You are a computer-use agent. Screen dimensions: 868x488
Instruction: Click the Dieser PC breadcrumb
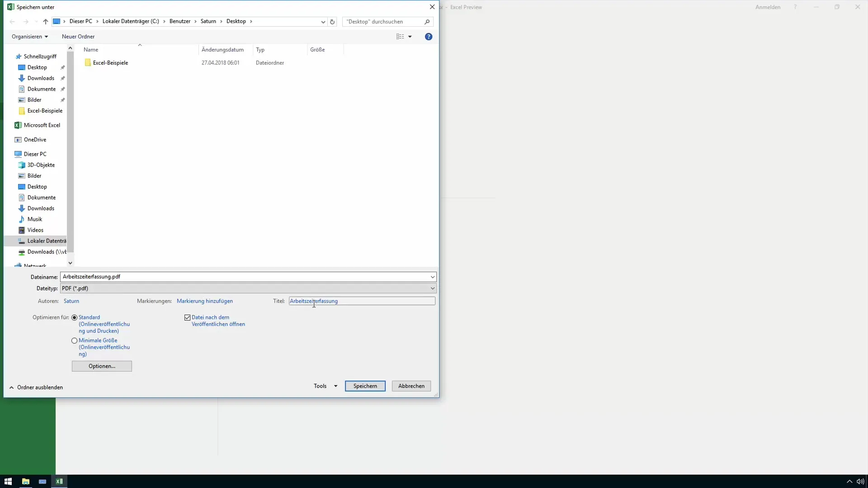click(x=80, y=21)
